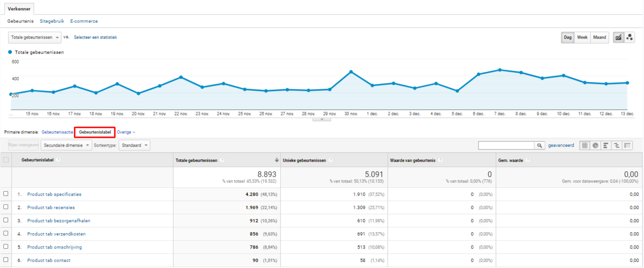Open the 'E-commerce' tab

[84, 21]
